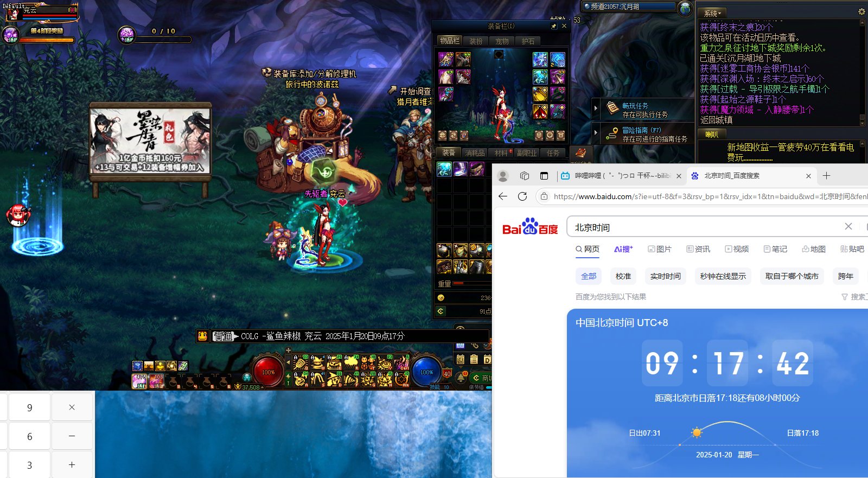
Task: Click the Baidu logo
Action: coord(530,227)
